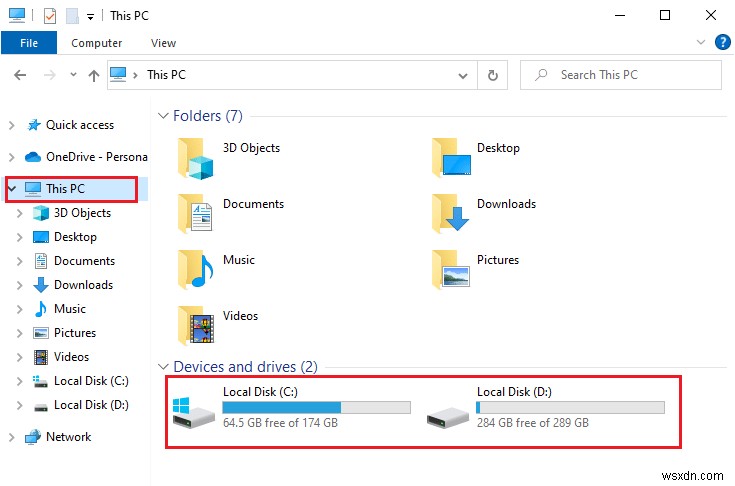Collapse the This PC tree node
This screenshot has width=735, height=486.
pos(12,189)
